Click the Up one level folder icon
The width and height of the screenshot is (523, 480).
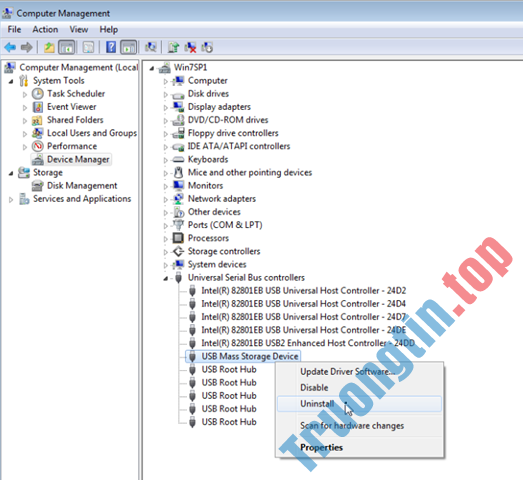(49, 47)
